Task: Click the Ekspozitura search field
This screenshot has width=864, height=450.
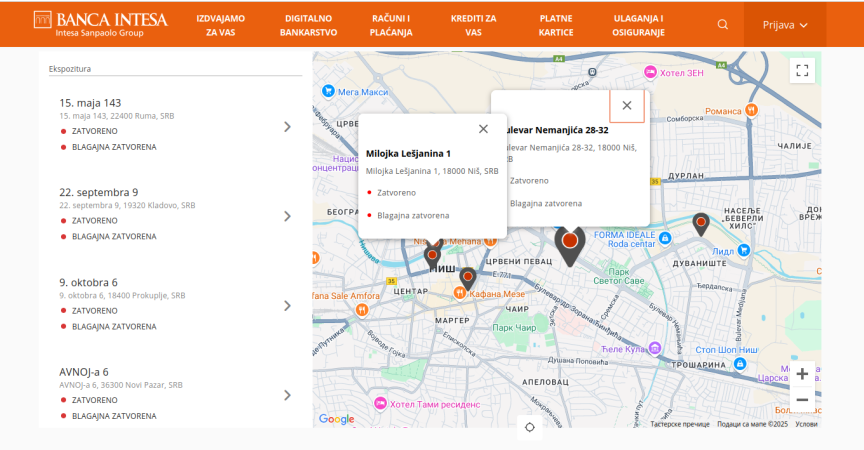Action: pos(175,69)
